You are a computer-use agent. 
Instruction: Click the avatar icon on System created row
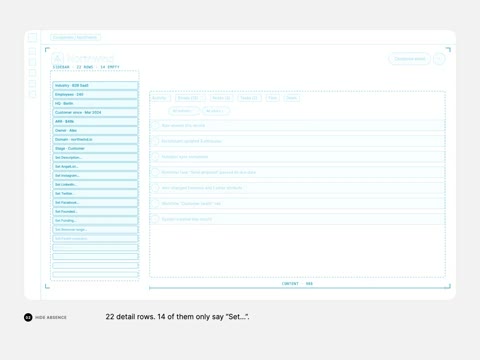(x=155, y=219)
